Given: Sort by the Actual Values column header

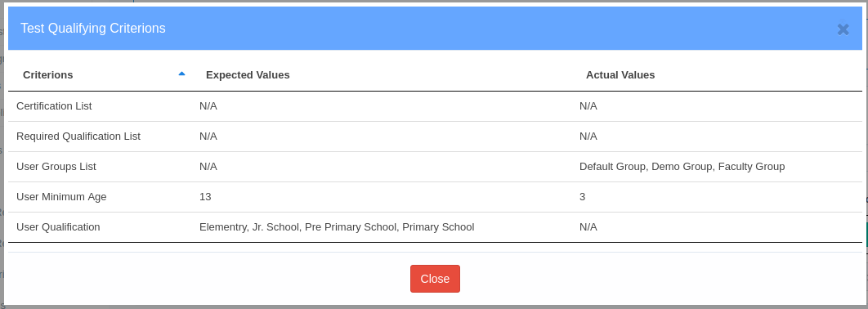Looking at the screenshot, I should click(620, 74).
